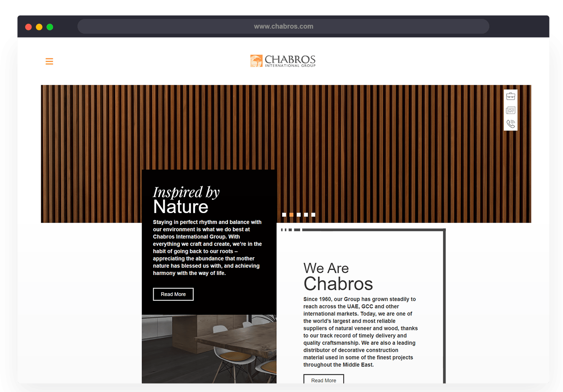
Task: Click the Chabros International Group logo
Action: 283,61
